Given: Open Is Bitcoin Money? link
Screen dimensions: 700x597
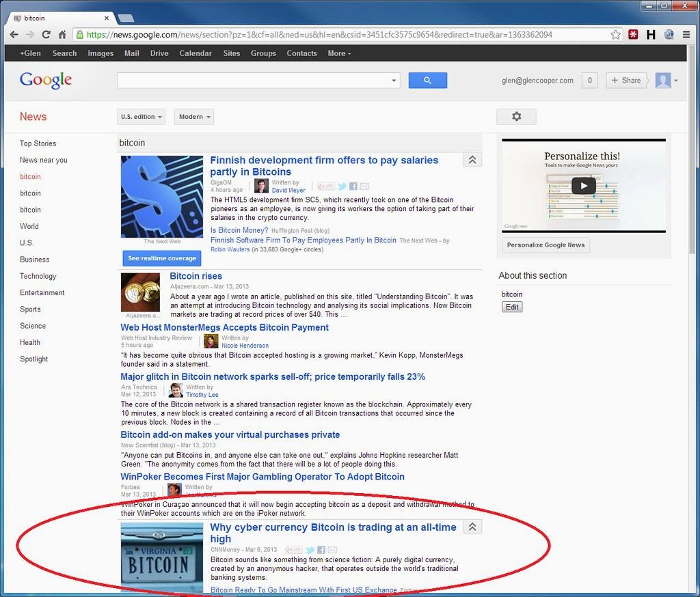Looking at the screenshot, I should click(x=239, y=230).
